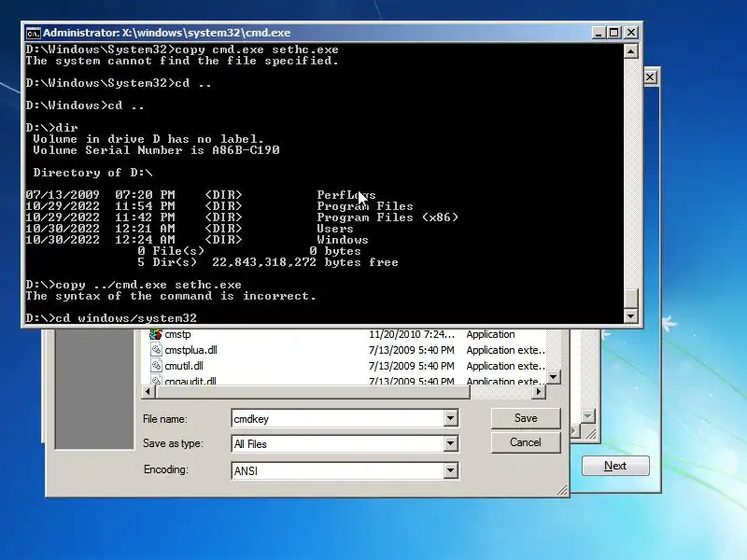Open the Save as type dropdown

point(450,444)
